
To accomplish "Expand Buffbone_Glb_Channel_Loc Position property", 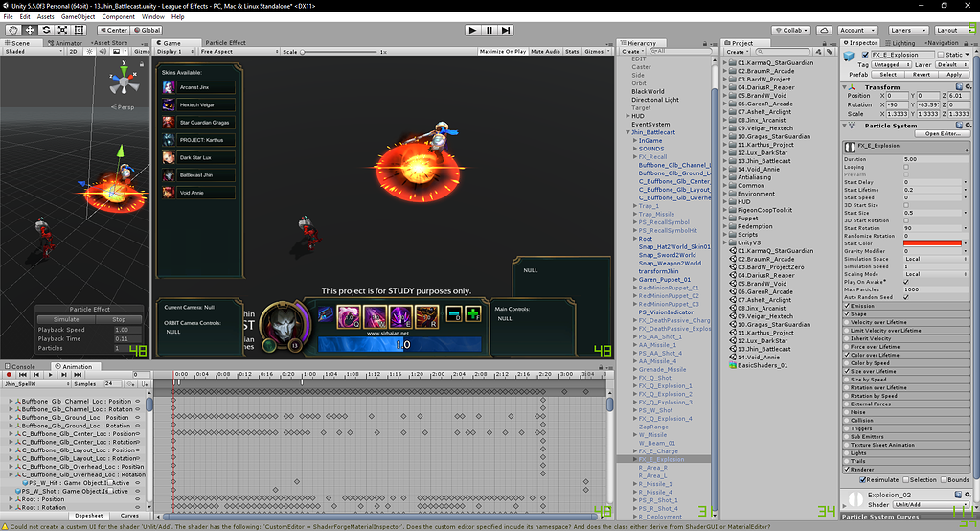I will tap(11, 401).
